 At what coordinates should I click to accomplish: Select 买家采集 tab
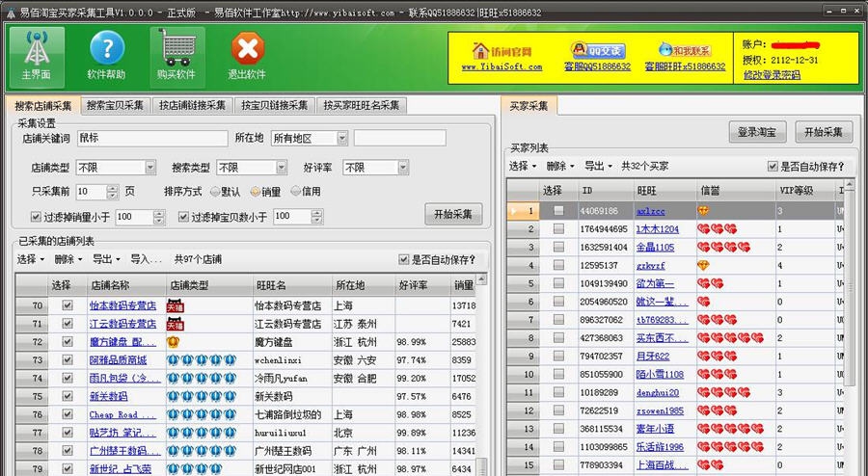point(529,106)
